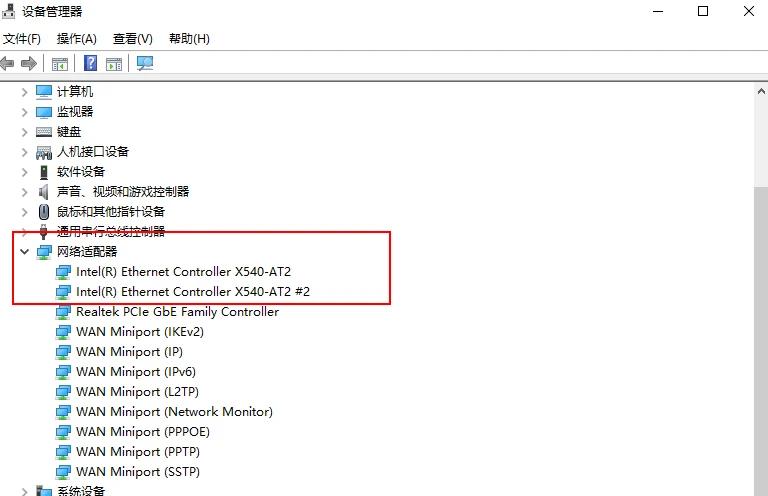Open the 操作(A) menu
The width and height of the screenshot is (768, 496).
click(x=77, y=39)
